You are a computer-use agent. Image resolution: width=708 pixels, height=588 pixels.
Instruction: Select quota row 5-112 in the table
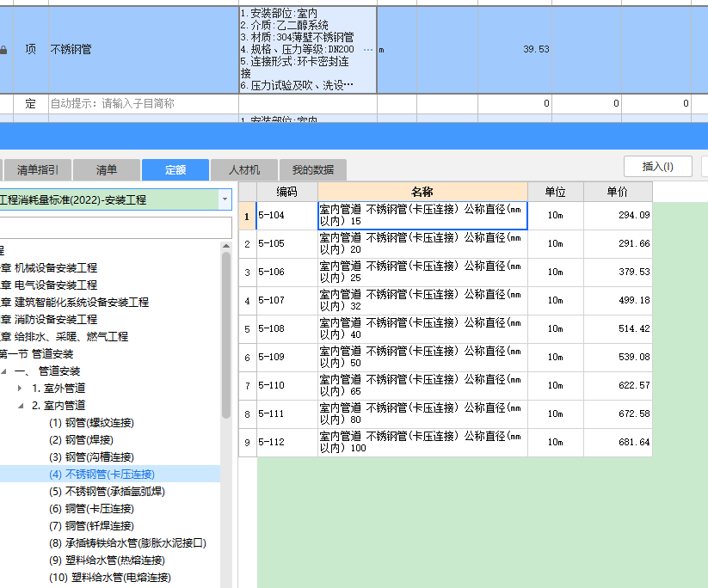click(292, 442)
